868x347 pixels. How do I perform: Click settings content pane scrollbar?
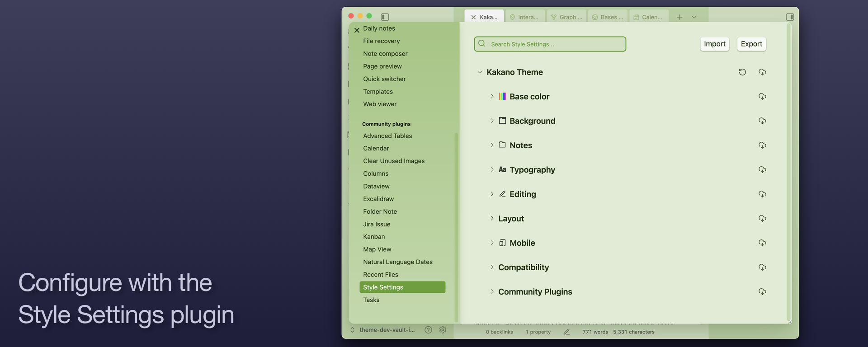[789, 172]
